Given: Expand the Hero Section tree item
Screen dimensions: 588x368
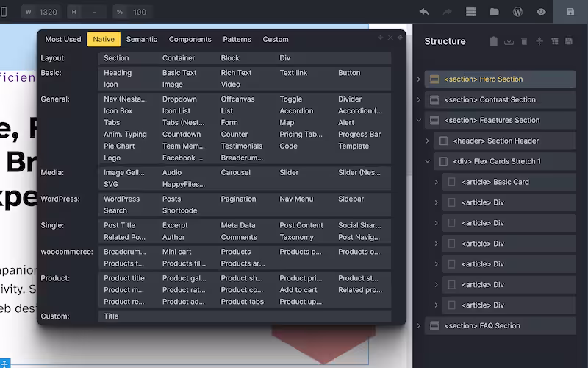Looking at the screenshot, I should click(418, 79).
